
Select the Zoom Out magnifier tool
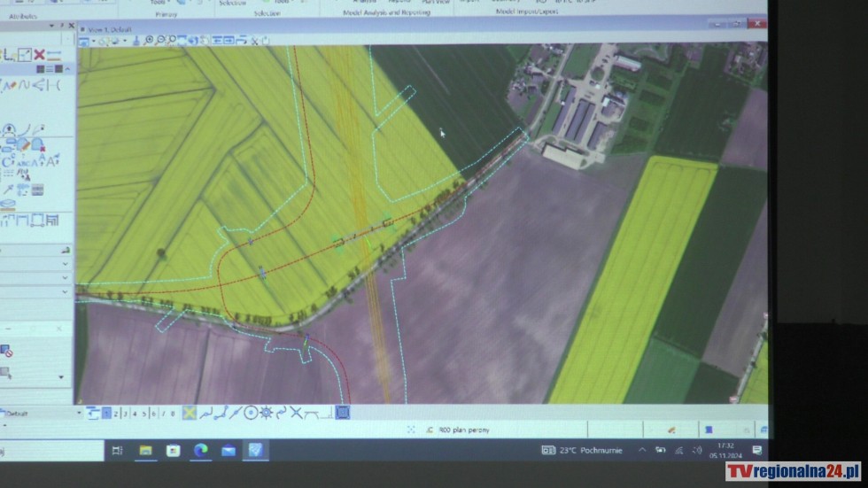[x=160, y=41]
